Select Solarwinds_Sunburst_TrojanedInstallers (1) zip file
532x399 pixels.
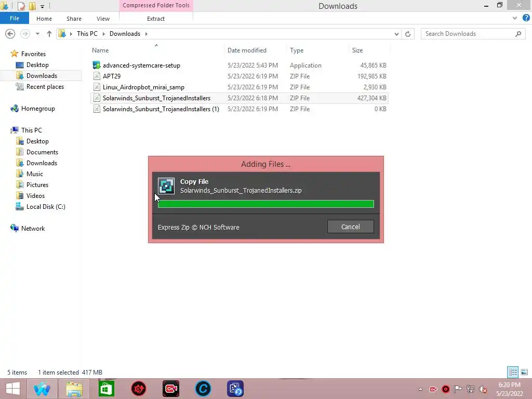pos(239,109)
